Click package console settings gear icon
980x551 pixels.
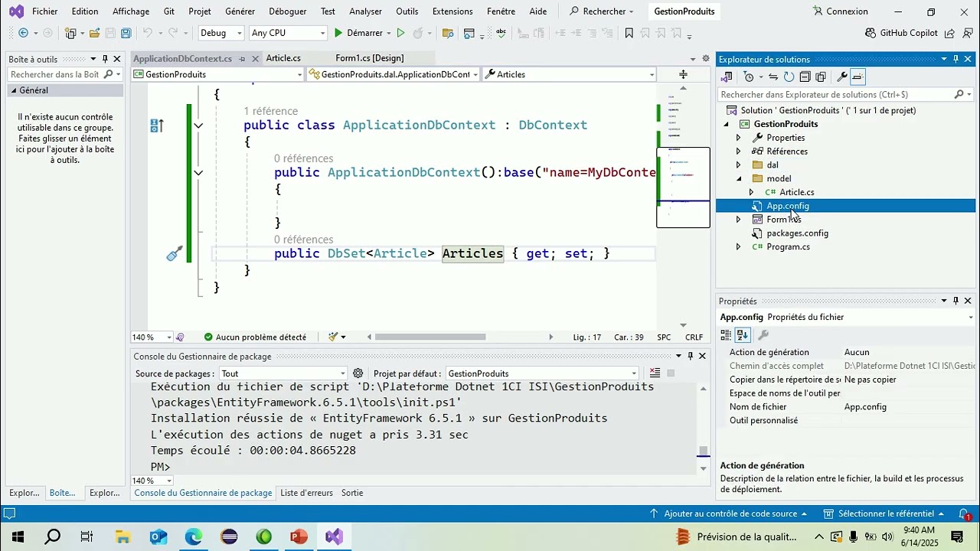pyautogui.click(x=358, y=373)
